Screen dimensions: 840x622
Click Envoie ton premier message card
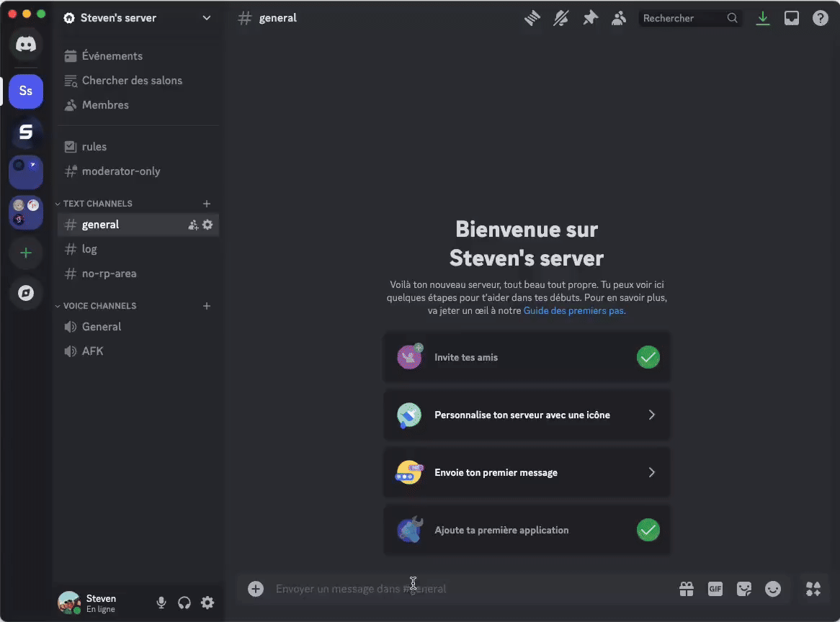point(527,472)
